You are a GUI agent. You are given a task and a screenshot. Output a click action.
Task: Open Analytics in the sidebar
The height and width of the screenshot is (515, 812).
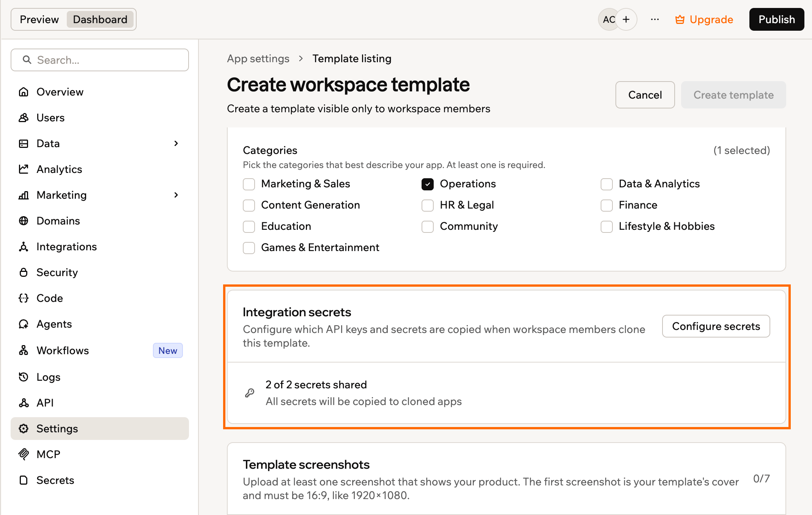point(100,169)
